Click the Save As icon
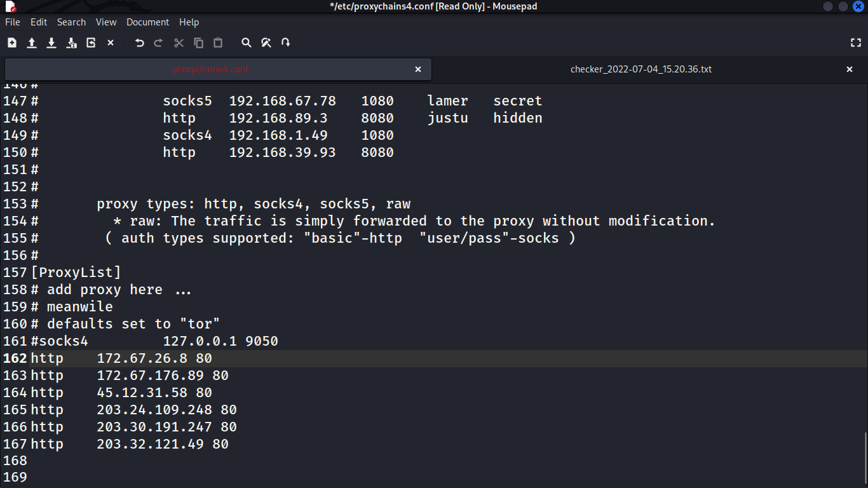This screenshot has height=488, width=868. pyautogui.click(x=72, y=43)
